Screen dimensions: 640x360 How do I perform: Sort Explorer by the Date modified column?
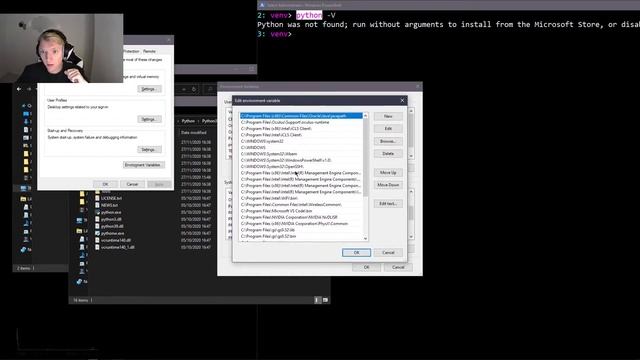click(x=193, y=133)
